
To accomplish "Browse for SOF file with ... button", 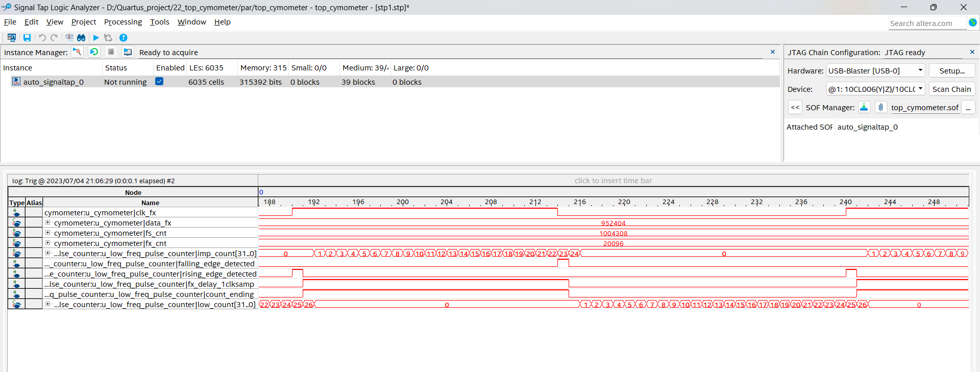I will pyautogui.click(x=968, y=107).
